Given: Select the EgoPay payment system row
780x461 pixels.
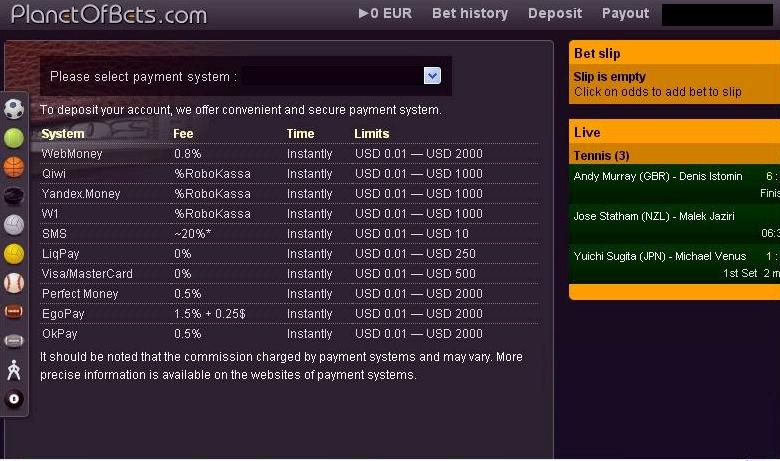Looking at the screenshot, I should [289, 314].
